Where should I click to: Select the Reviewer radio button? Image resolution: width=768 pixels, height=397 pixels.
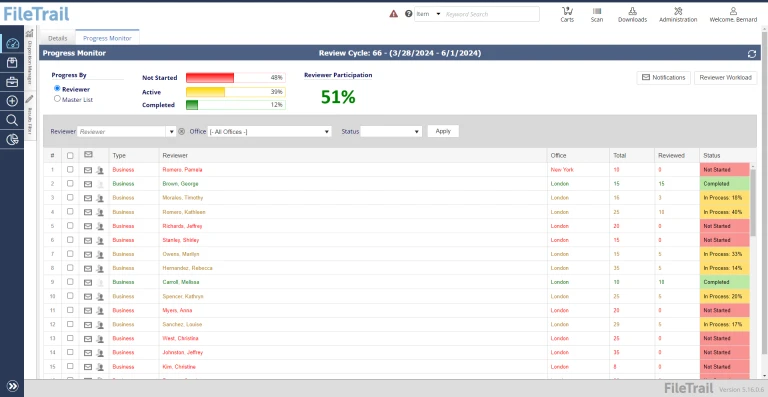coord(57,89)
